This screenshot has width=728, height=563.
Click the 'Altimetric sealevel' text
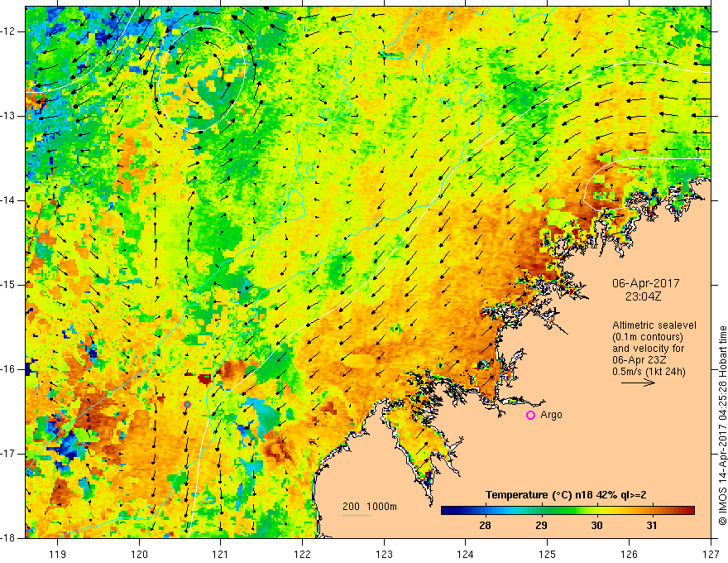coord(654,325)
